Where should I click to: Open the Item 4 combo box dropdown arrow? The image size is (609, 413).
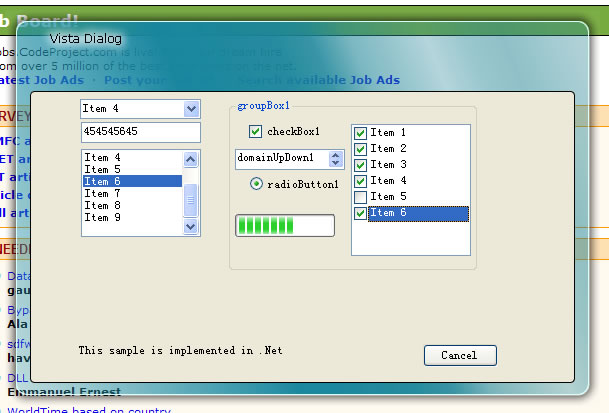tap(191, 109)
